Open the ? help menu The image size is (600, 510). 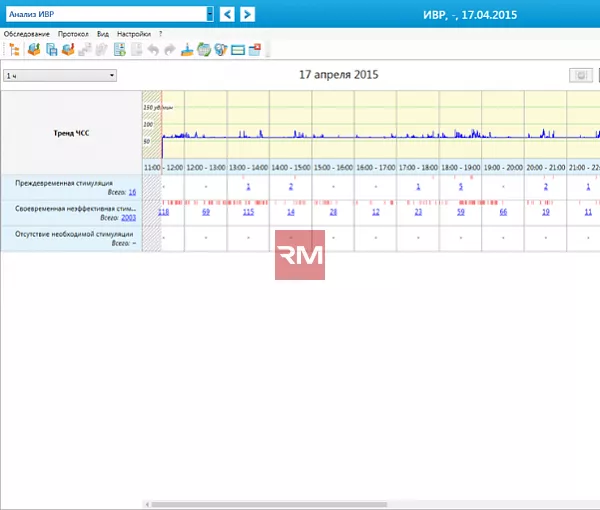click(x=161, y=34)
